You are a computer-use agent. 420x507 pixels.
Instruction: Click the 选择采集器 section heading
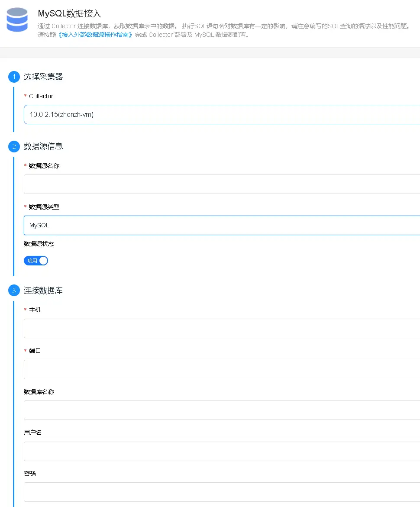point(43,77)
